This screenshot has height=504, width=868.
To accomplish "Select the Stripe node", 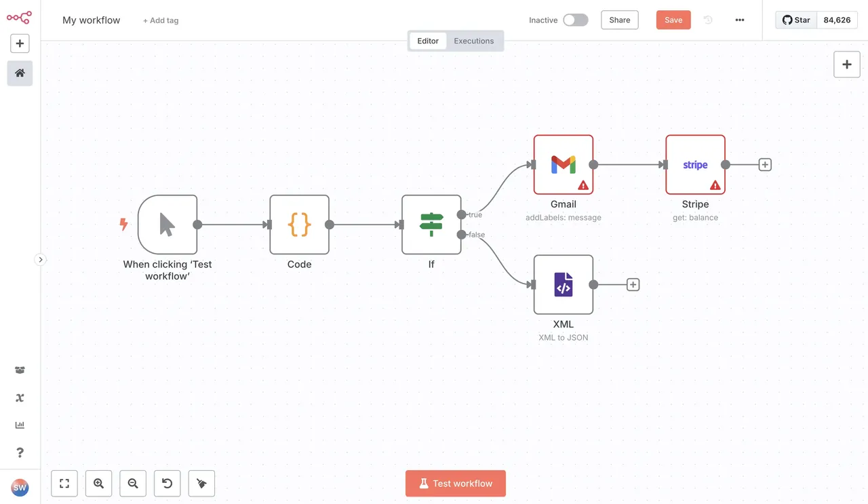I will click(695, 165).
